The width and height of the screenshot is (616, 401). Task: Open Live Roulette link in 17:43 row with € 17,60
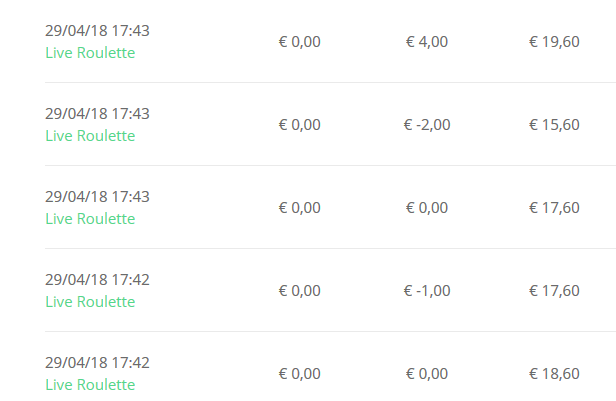pyautogui.click(x=90, y=219)
